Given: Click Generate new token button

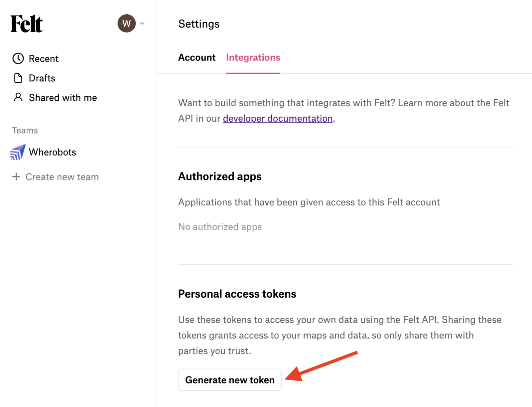Looking at the screenshot, I should pos(230,380).
